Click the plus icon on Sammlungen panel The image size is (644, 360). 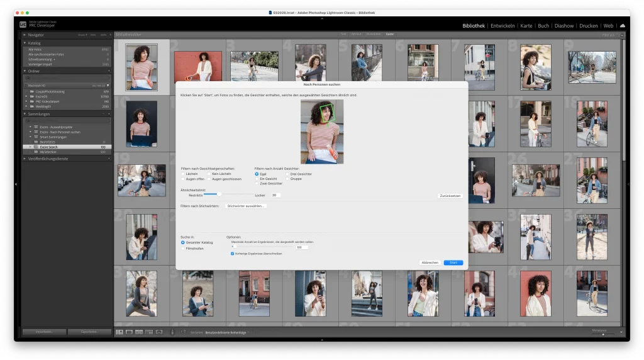click(108, 114)
